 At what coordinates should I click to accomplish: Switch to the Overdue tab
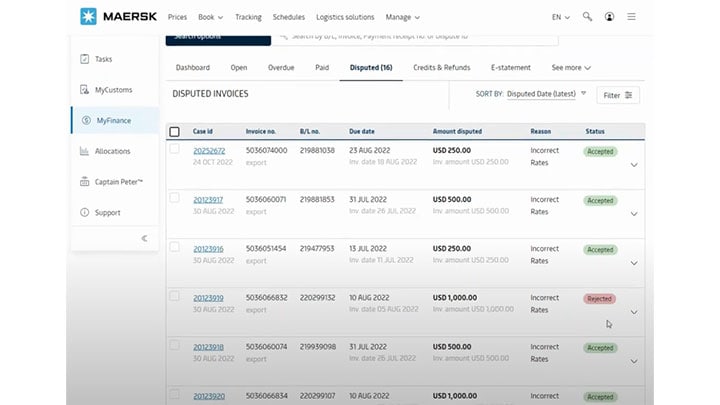(281, 68)
